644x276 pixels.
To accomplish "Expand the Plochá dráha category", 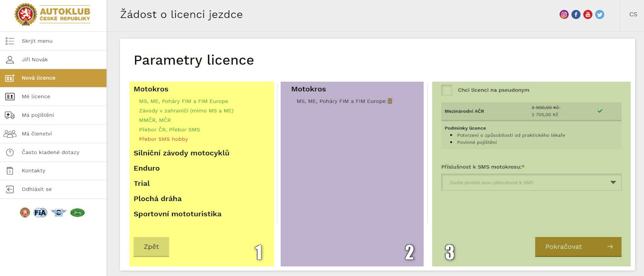I will click(x=158, y=199).
